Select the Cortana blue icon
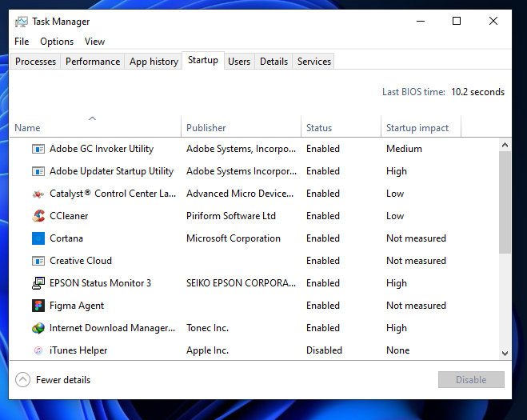This screenshot has height=420, width=527. click(x=38, y=238)
